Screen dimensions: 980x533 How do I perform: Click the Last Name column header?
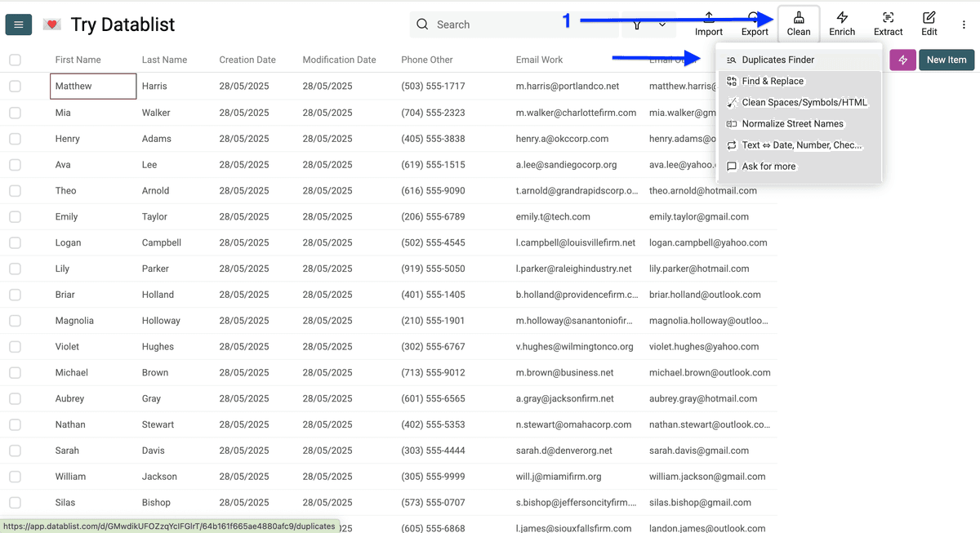[164, 60]
